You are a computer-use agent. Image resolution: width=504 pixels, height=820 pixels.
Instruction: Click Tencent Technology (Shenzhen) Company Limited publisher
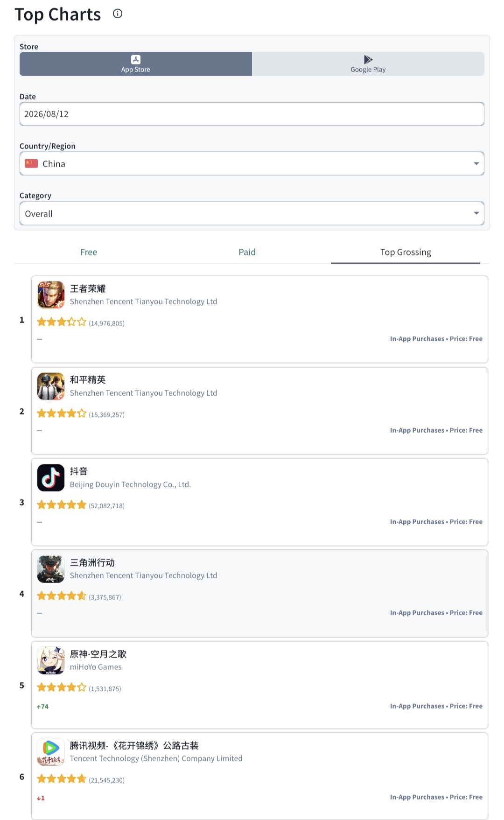click(x=156, y=758)
